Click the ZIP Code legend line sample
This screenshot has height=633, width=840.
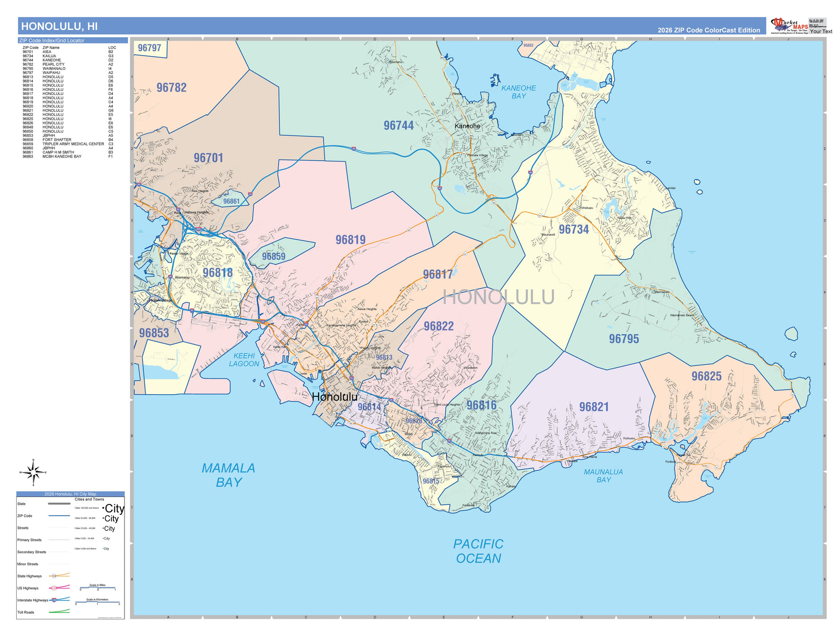point(59,516)
